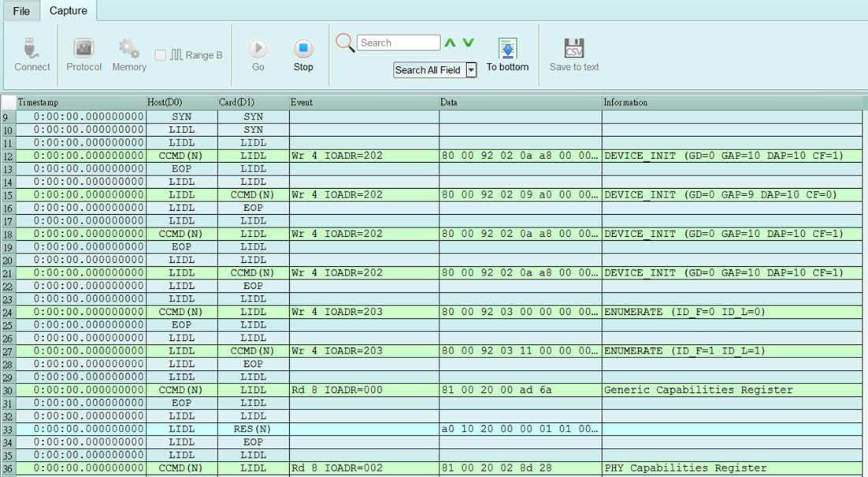
Task: Click the Timestamp column header
Action: [81, 102]
